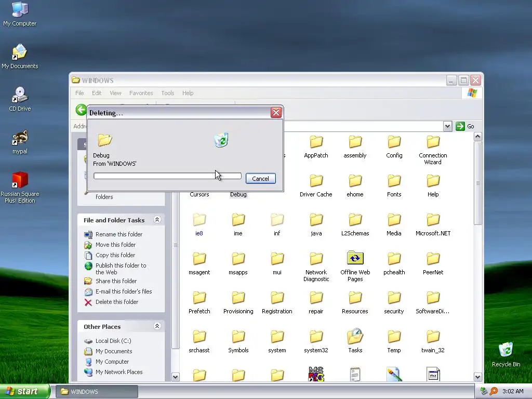Viewport: 532px width, 399px height.
Task: Click the file list scroll down arrow
Action: pos(478,377)
